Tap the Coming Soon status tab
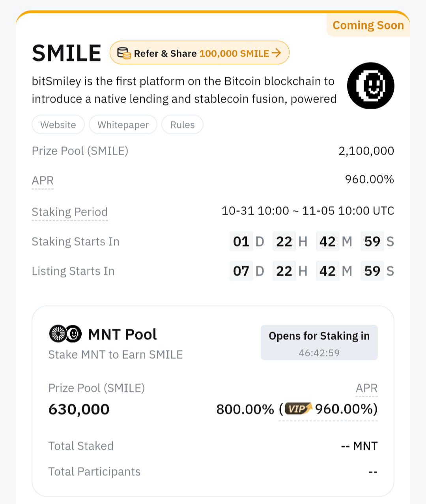426x504 pixels. 368,25
